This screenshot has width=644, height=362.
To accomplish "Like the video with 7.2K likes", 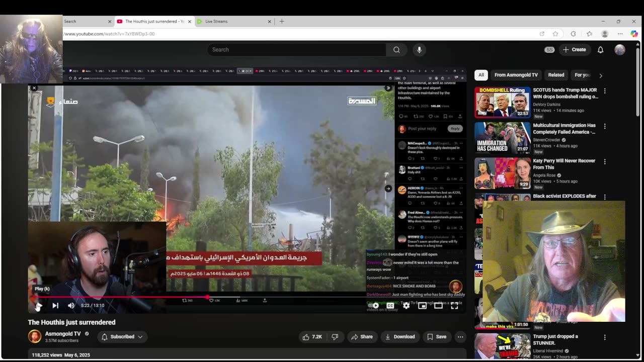I will click(x=312, y=337).
